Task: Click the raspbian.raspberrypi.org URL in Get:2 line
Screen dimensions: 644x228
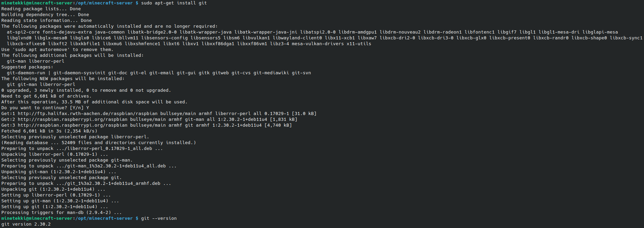Action: click(x=73, y=119)
